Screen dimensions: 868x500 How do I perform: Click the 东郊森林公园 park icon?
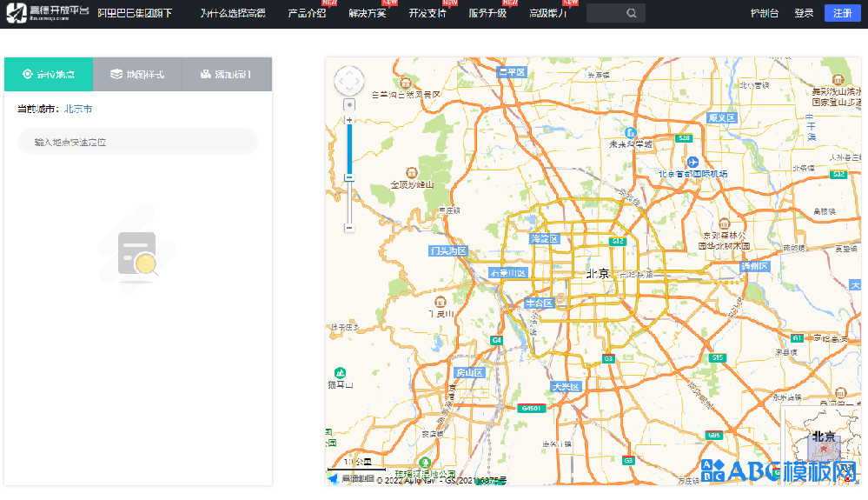tap(724, 223)
